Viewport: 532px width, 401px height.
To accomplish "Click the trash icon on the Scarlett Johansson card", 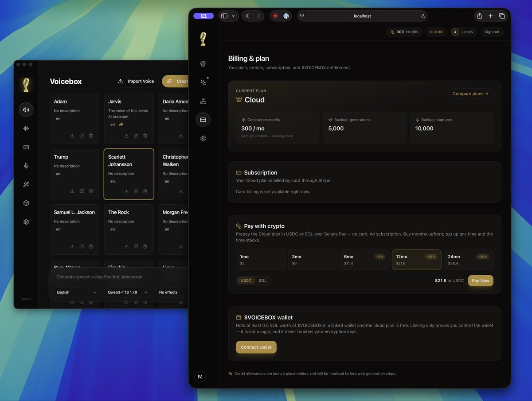I will (145, 191).
